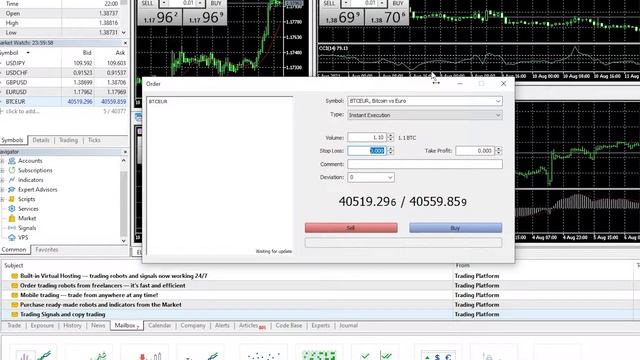Open the Deviation dropdown
This screenshot has width=640, height=360.
pos(390,178)
